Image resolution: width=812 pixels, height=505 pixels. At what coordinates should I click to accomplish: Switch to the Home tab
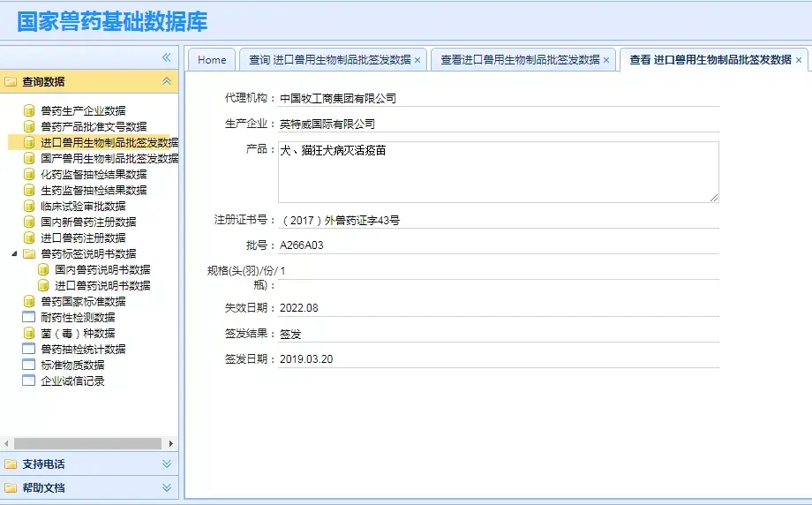pos(212,59)
